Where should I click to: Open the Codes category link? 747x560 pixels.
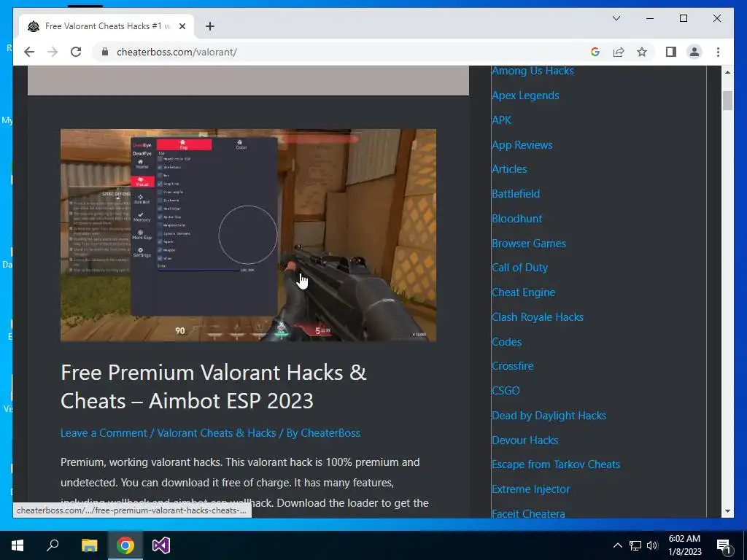(x=507, y=342)
